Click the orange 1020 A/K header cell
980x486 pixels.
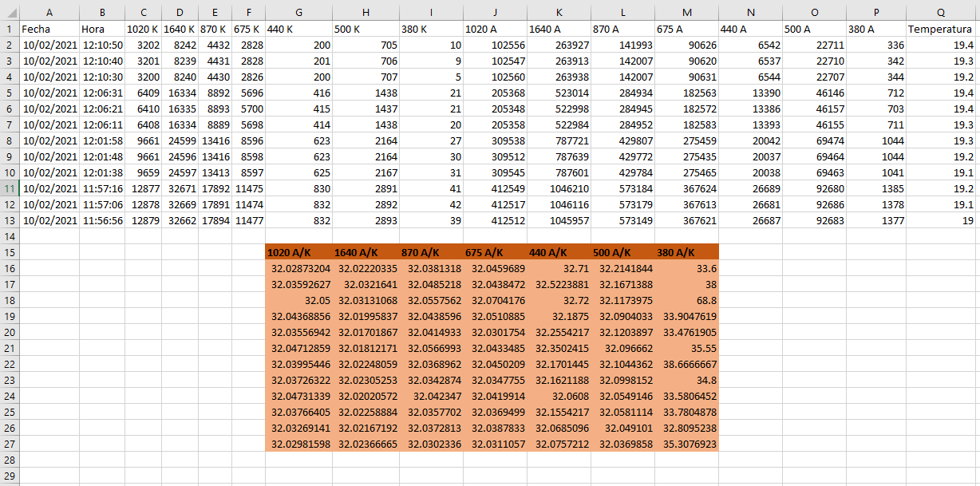click(298, 252)
